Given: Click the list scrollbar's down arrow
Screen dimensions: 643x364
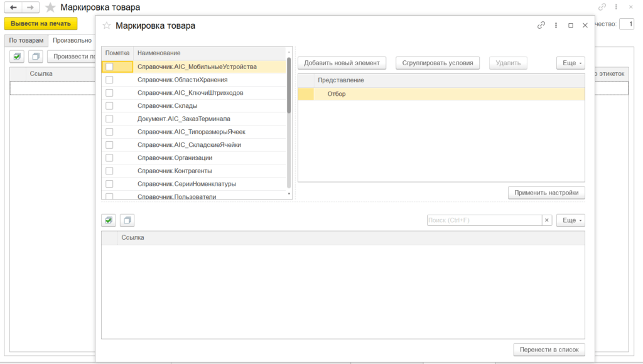Looking at the screenshot, I should tap(289, 194).
